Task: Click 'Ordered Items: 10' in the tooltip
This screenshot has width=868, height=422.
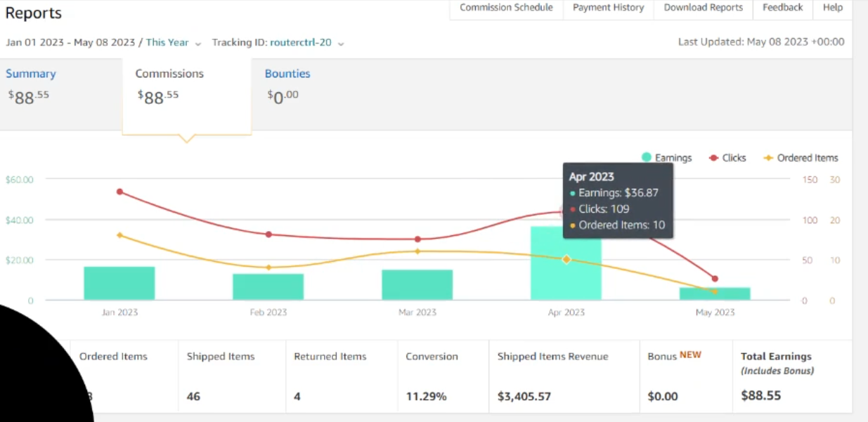Action: [x=621, y=225]
